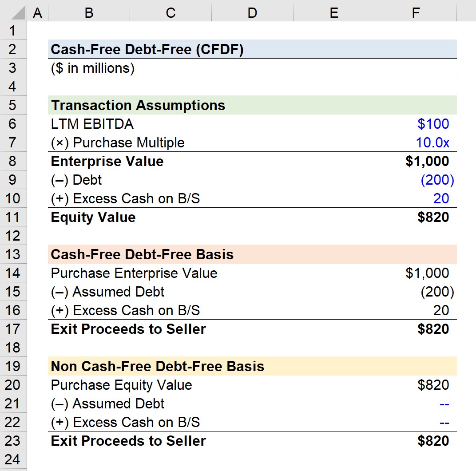Select the Exit Proceeds $820 cell in row 23
The height and width of the screenshot is (471, 476).
(416, 441)
